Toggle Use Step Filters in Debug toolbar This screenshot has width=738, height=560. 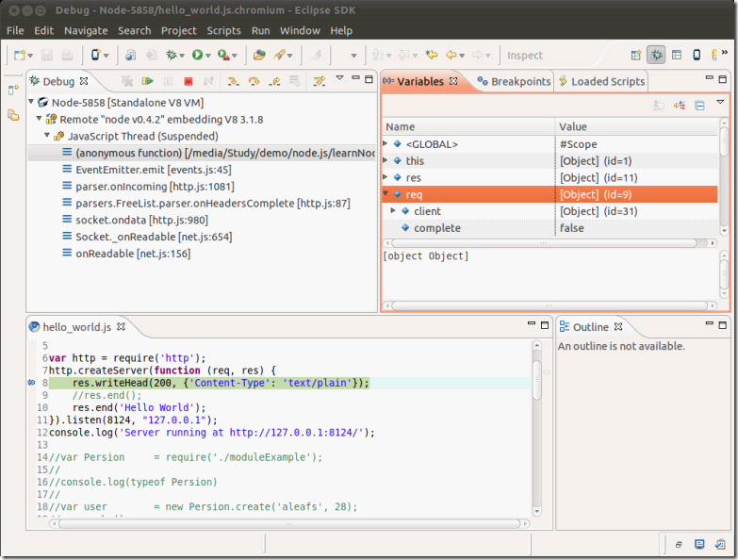pyautogui.click(x=320, y=82)
